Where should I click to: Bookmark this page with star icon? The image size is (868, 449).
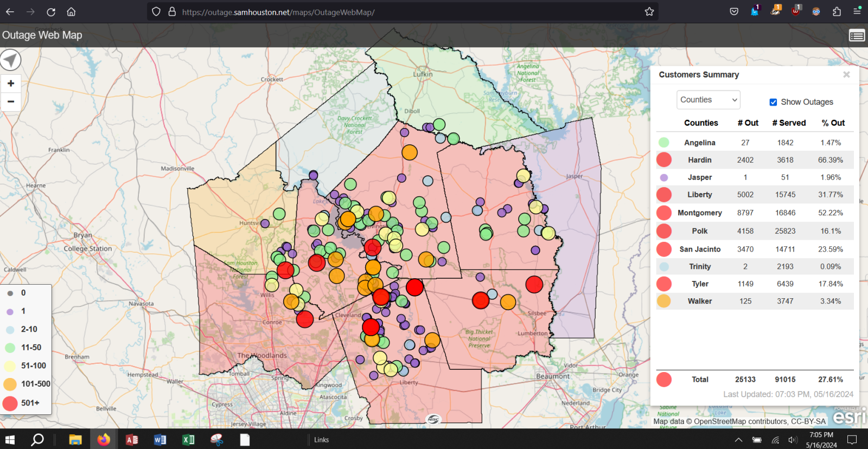[x=649, y=11]
